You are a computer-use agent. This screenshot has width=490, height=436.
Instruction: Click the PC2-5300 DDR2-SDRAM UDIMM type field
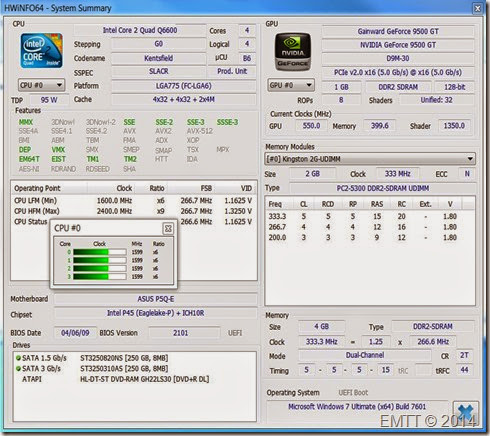(x=383, y=188)
